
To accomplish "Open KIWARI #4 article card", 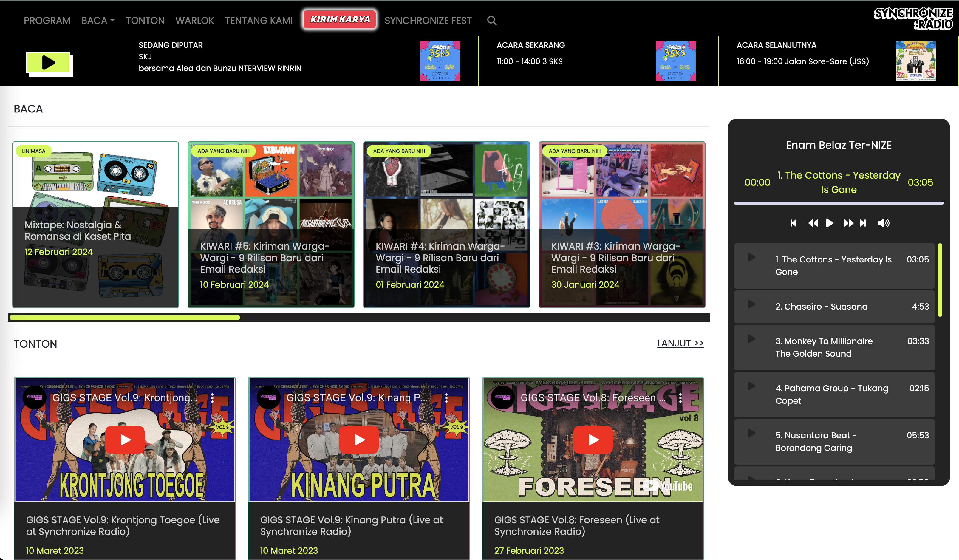I will click(446, 225).
